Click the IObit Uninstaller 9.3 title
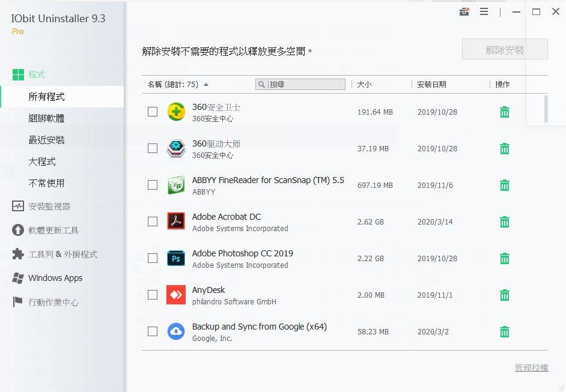This screenshot has width=566, height=392. click(58, 19)
